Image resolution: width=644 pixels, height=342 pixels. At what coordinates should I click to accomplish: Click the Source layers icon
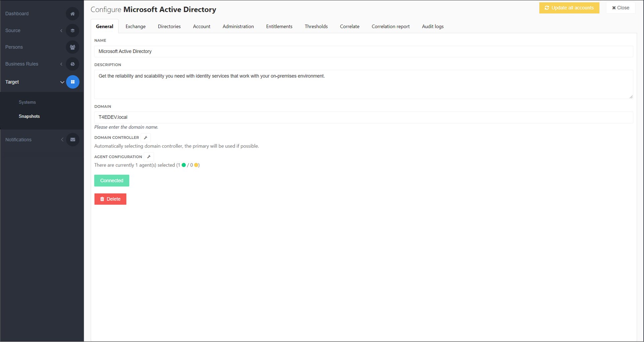[72, 31]
